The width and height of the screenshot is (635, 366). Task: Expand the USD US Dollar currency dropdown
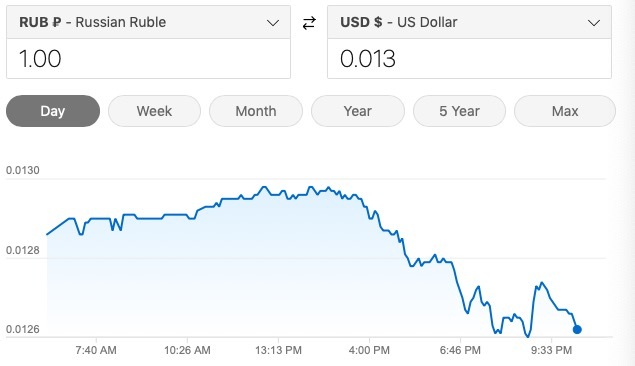pos(469,22)
